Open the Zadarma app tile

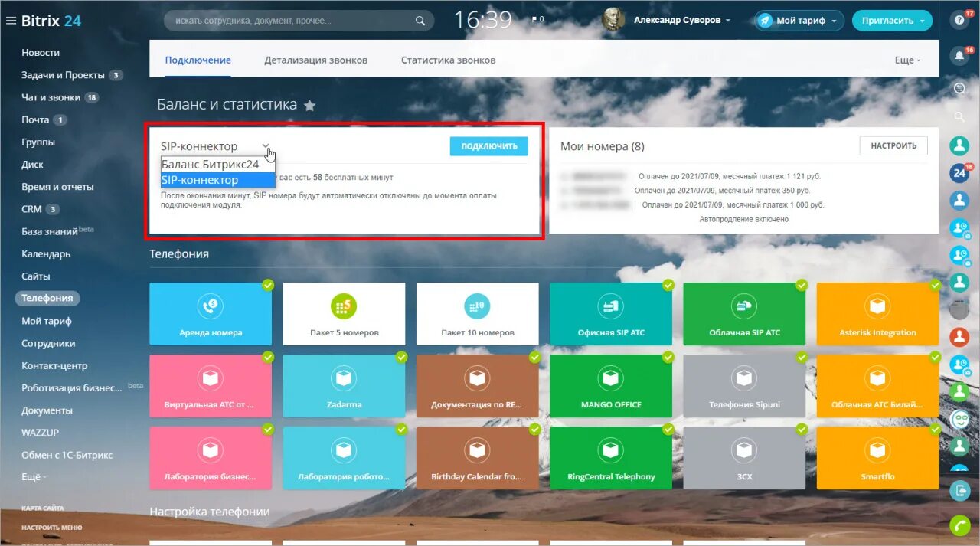coord(344,386)
